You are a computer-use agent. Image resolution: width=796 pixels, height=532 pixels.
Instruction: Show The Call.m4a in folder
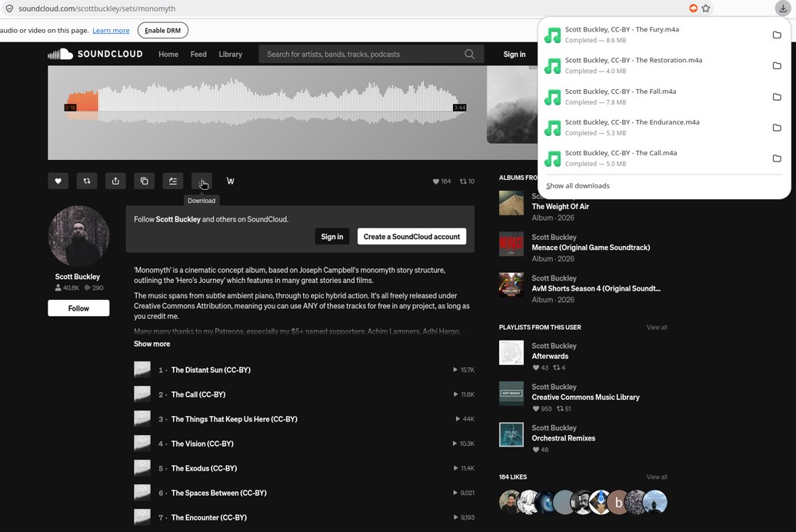click(x=777, y=158)
